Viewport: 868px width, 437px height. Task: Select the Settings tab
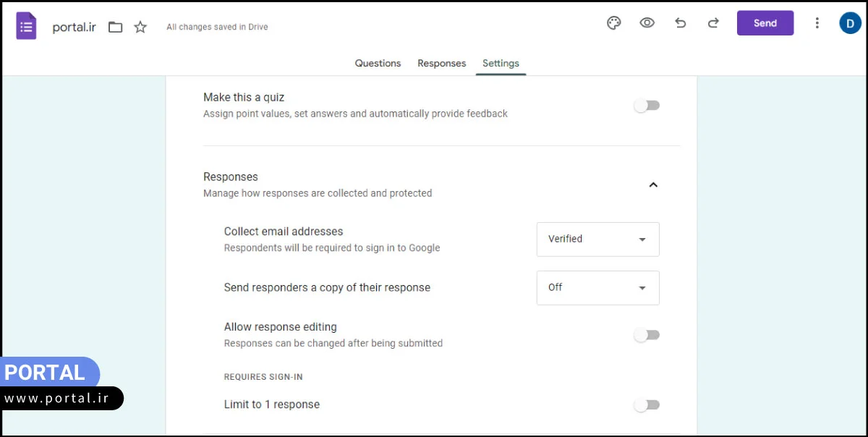501,64
